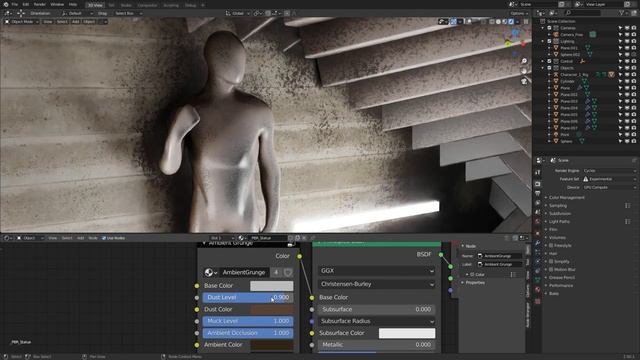Click the zoom magnifier viewport gizmo
This screenshot has width=640, height=360.
click(524, 61)
